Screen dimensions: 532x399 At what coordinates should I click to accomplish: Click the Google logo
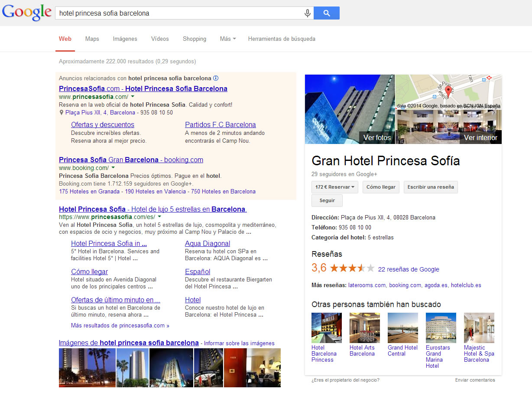click(x=27, y=13)
